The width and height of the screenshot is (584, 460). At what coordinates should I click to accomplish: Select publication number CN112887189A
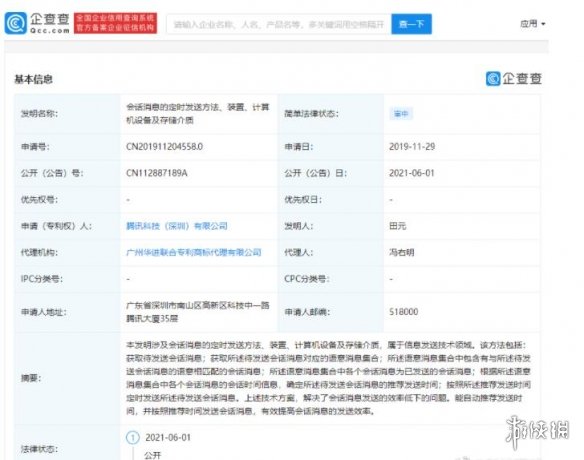pos(157,173)
